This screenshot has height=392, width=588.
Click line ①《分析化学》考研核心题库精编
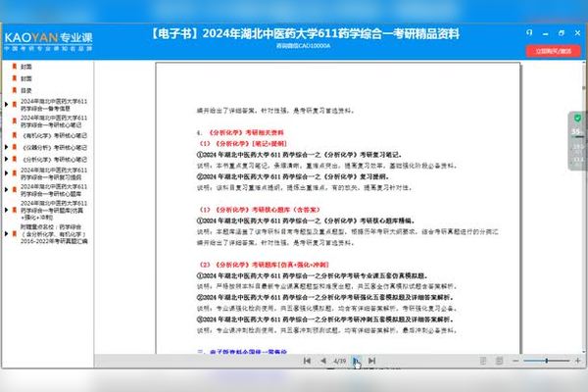tap(306, 220)
